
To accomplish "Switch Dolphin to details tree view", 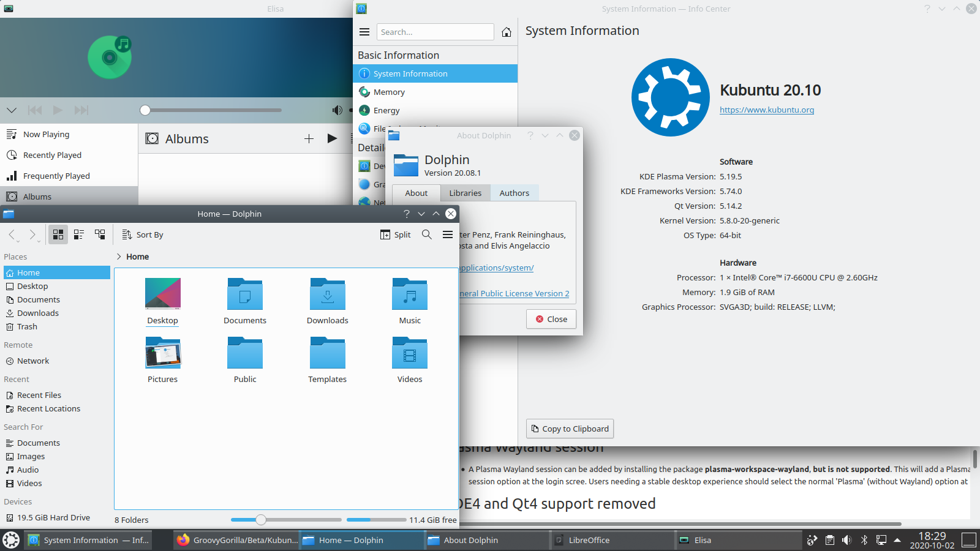I will click(x=100, y=234).
